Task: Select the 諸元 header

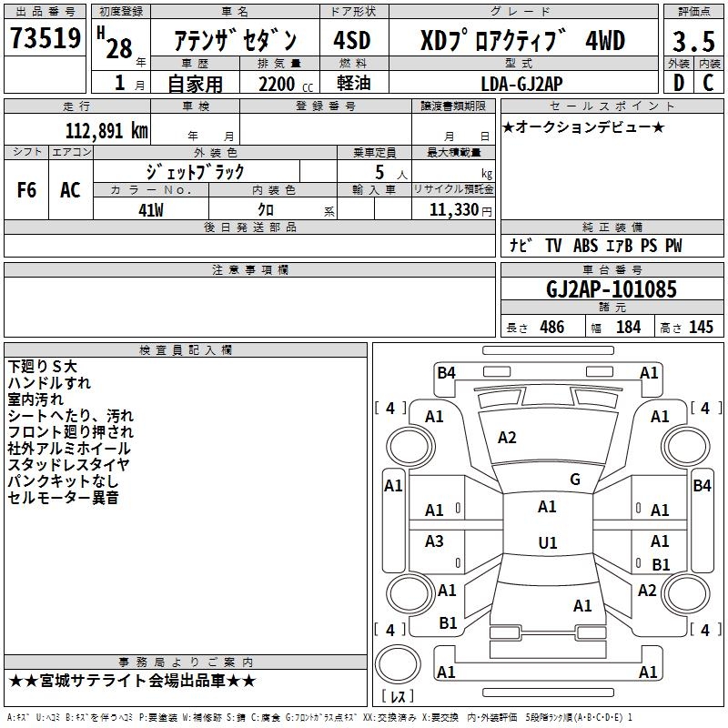Action: point(612,307)
